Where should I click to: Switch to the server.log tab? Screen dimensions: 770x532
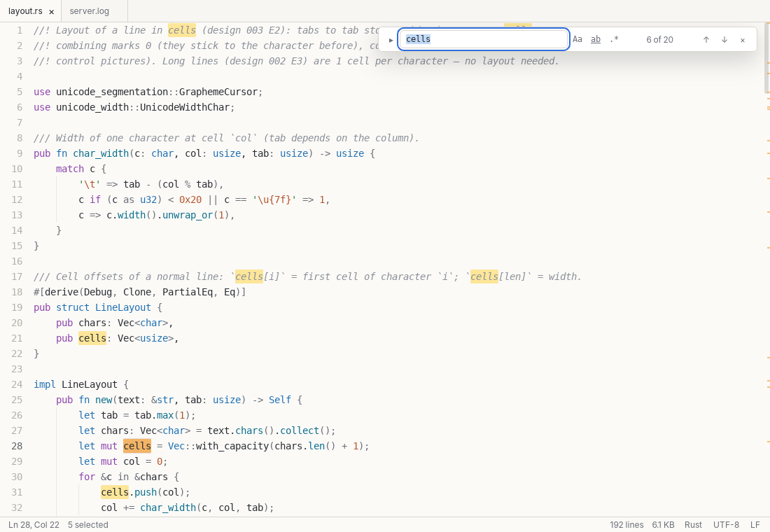click(x=90, y=10)
